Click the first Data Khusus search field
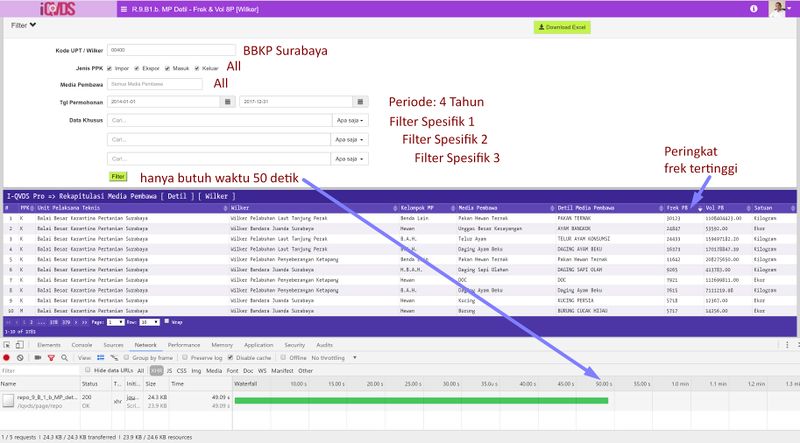This screenshot has width=800, height=443. pos(219,120)
